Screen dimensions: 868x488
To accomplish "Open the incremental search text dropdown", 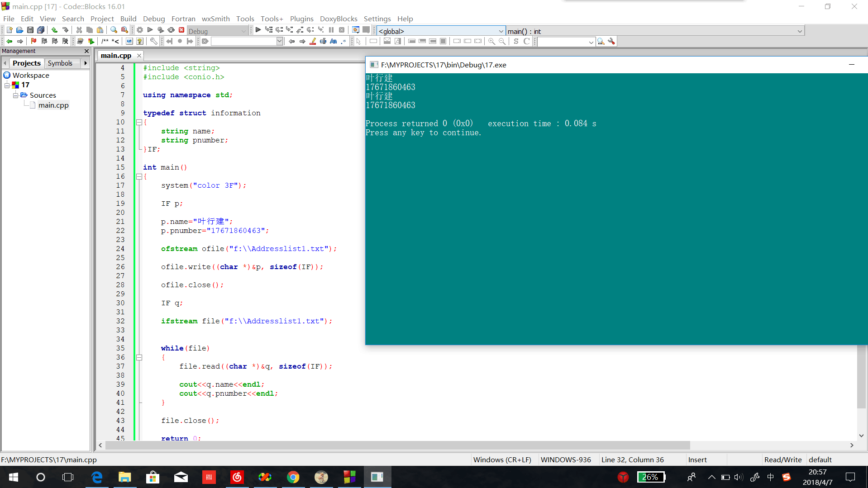I will [x=279, y=41].
